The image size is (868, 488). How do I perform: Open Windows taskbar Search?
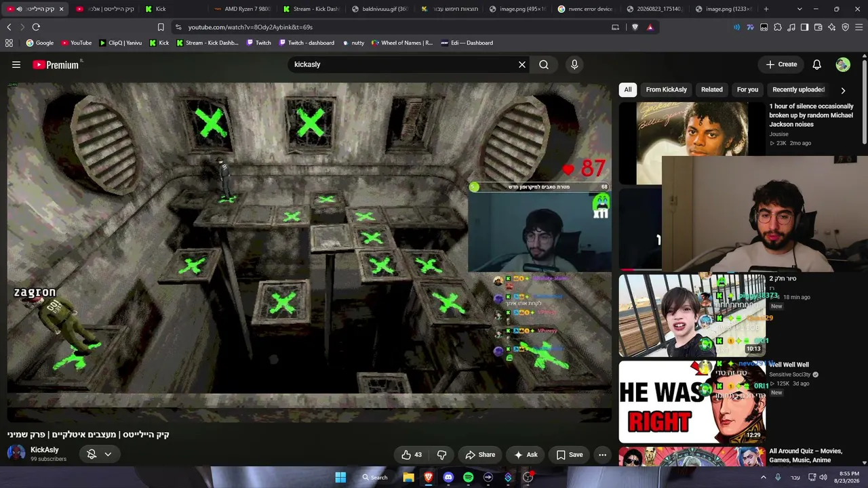[x=375, y=477]
